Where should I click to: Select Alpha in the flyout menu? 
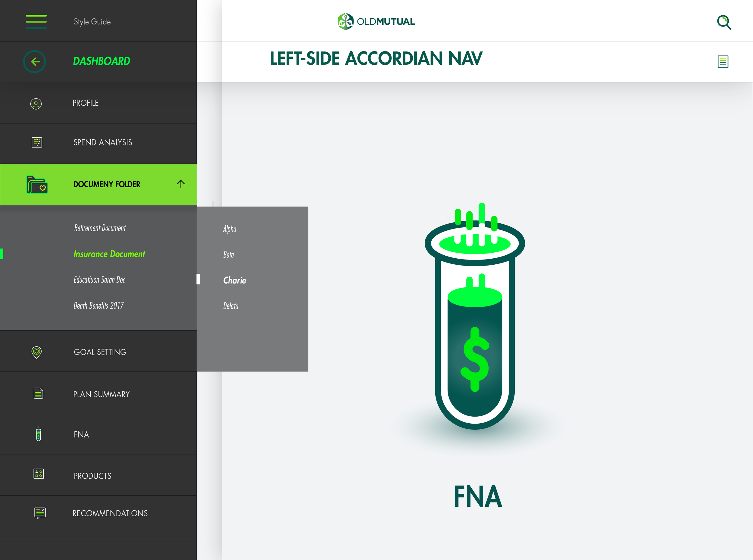[230, 229]
